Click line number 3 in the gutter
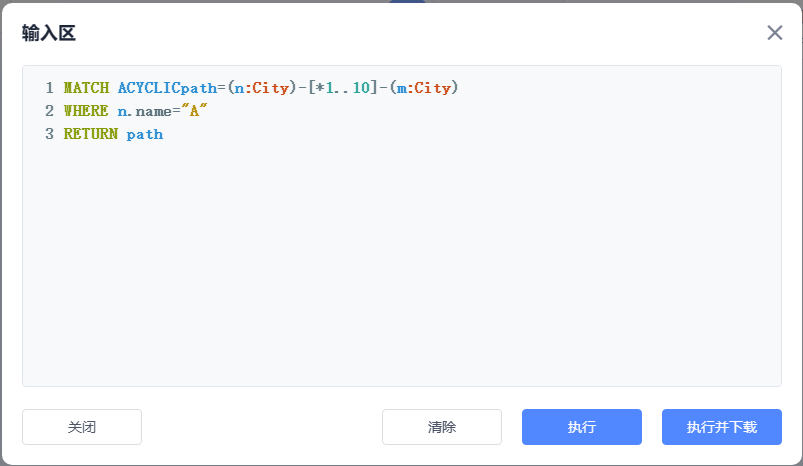 click(x=49, y=134)
